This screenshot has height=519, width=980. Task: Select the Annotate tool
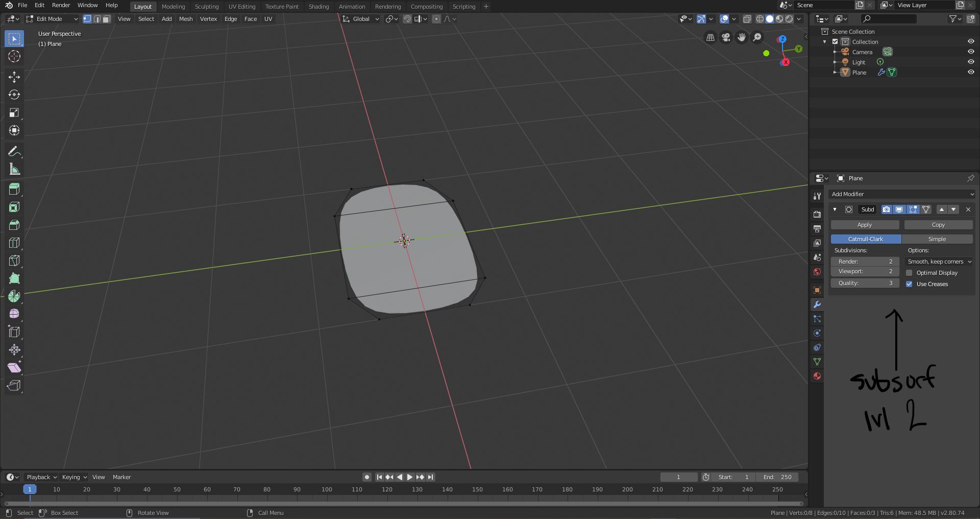click(x=14, y=152)
